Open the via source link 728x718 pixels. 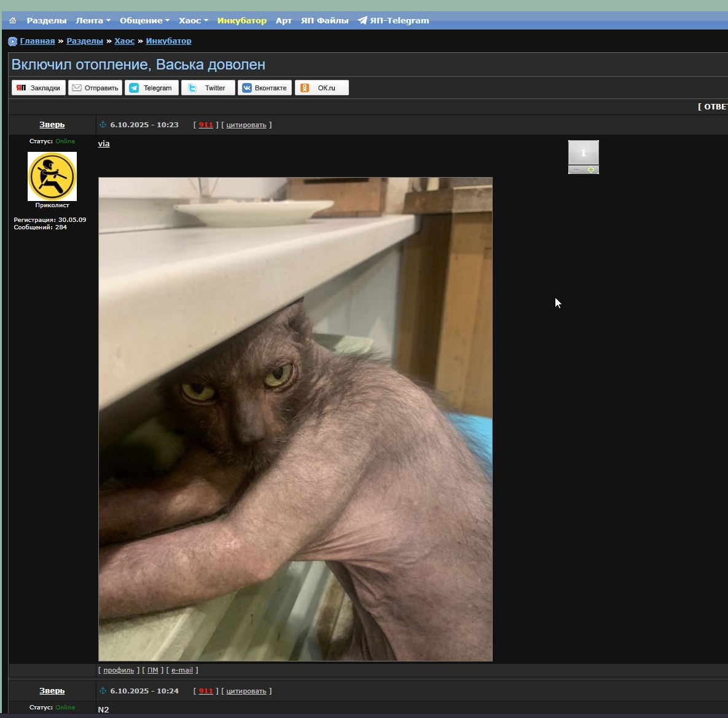coord(104,144)
